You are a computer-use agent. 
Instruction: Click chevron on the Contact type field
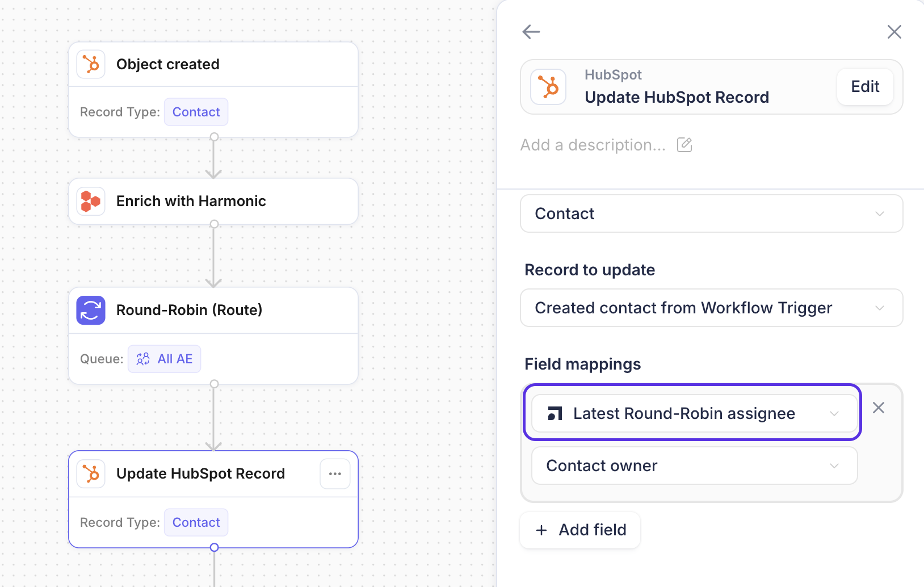tap(880, 213)
